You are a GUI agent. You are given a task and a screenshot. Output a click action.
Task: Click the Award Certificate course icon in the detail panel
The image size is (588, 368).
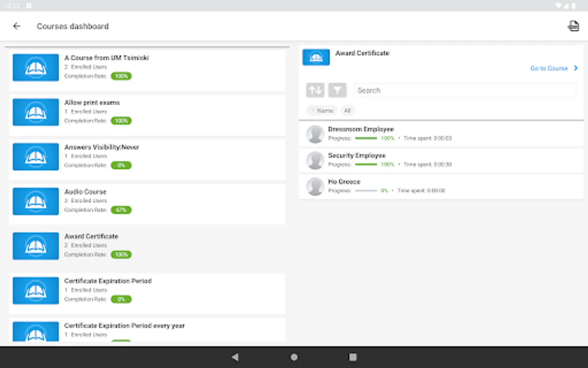[x=316, y=57]
